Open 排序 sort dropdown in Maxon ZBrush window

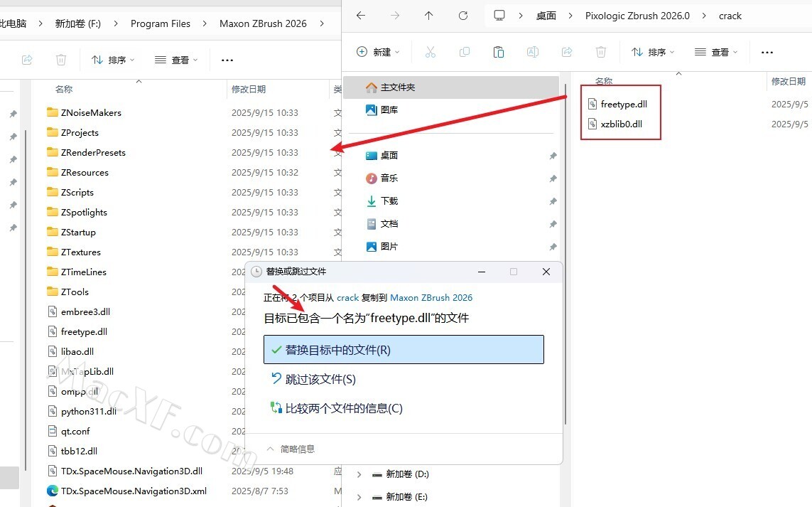click(x=113, y=60)
